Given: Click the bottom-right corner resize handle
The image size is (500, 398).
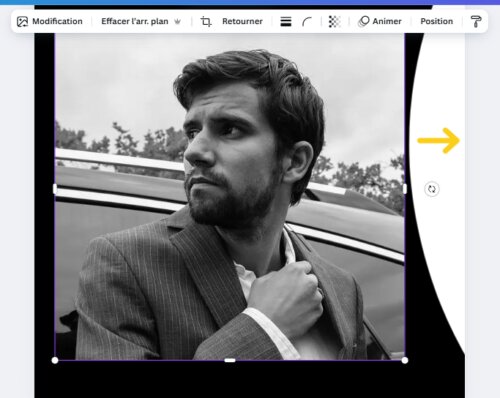Looking at the screenshot, I should tap(405, 360).
